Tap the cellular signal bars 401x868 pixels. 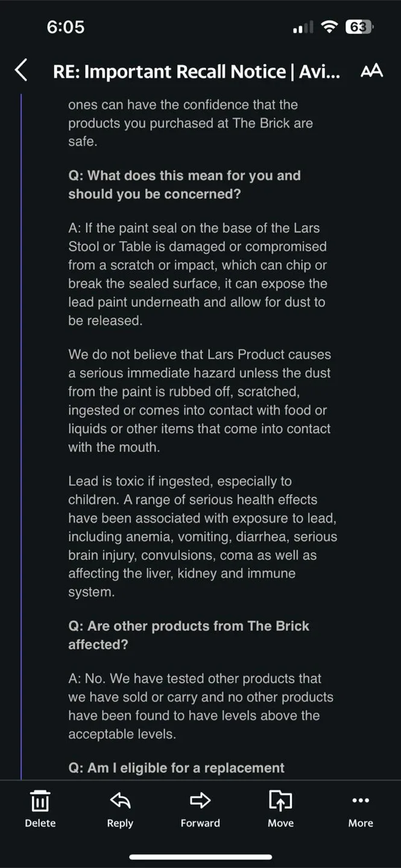tap(303, 28)
